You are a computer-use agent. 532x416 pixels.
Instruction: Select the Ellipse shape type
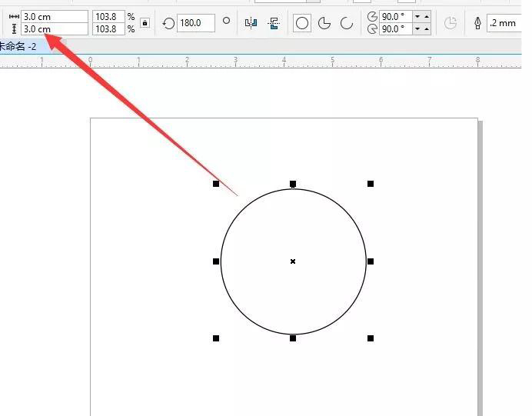tap(302, 23)
